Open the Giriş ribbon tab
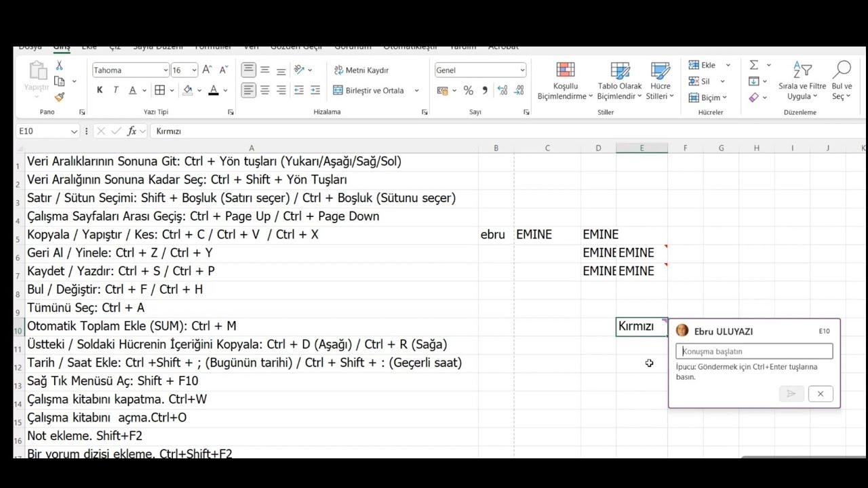The image size is (868, 488). (x=62, y=47)
